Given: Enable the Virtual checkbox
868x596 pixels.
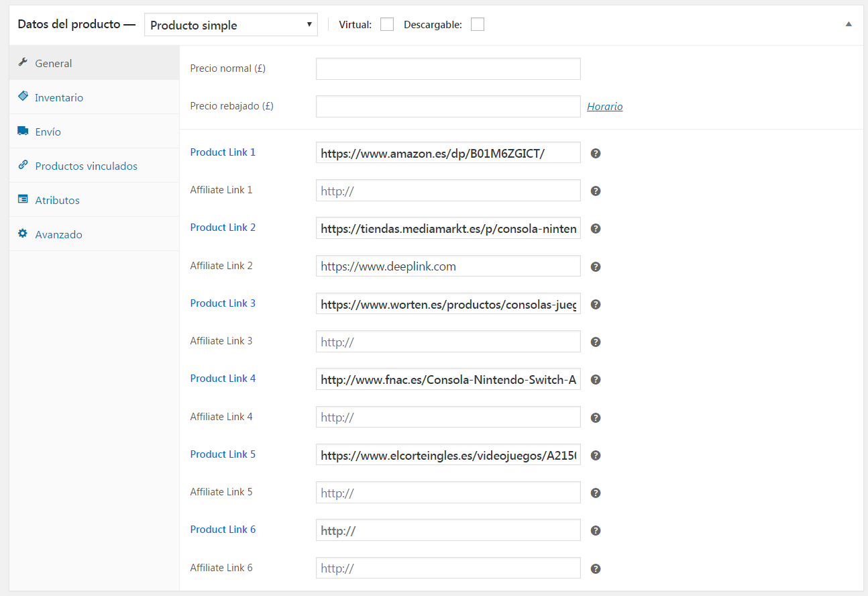Looking at the screenshot, I should (387, 25).
